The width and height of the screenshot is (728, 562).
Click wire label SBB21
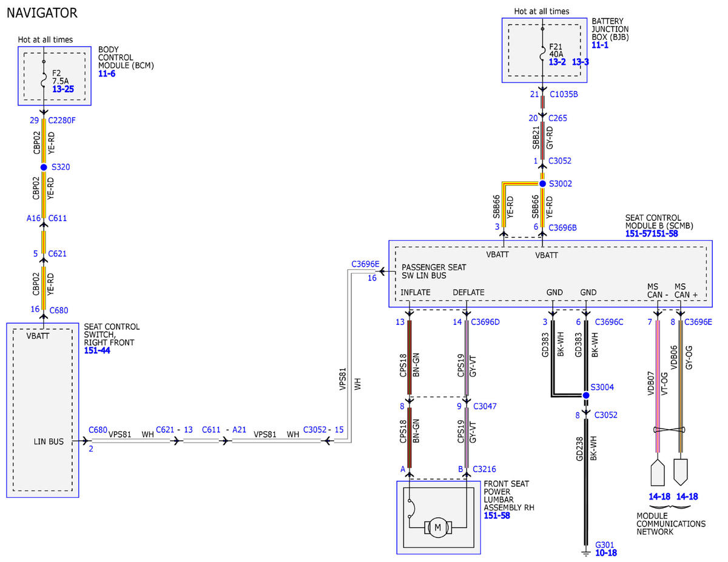tap(535, 138)
